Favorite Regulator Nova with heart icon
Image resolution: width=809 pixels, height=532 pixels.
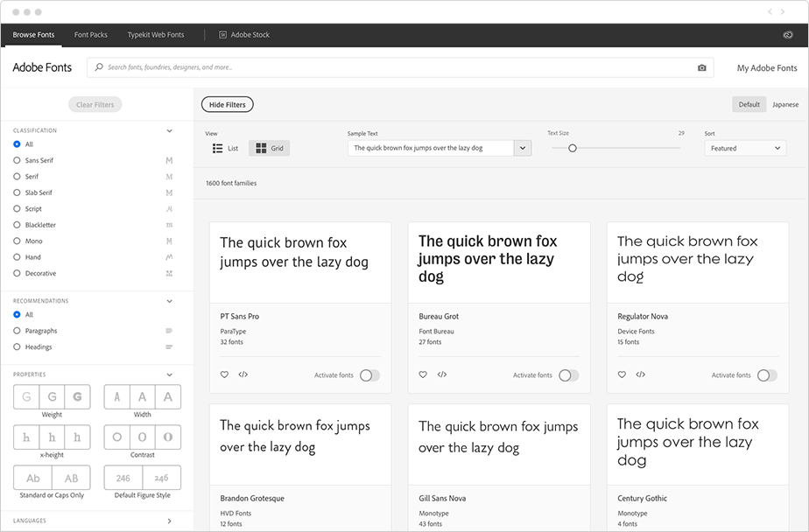coord(622,374)
